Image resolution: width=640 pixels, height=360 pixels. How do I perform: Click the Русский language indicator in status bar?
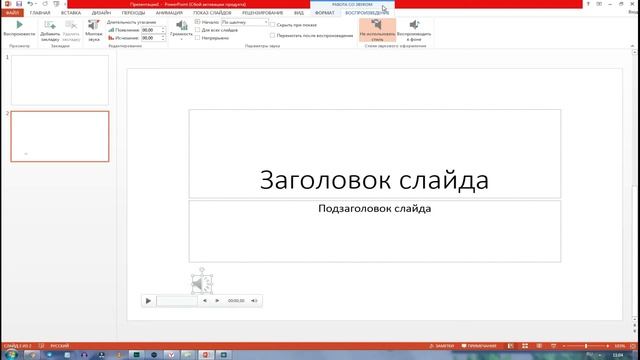pyautogui.click(x=60, y=346)
